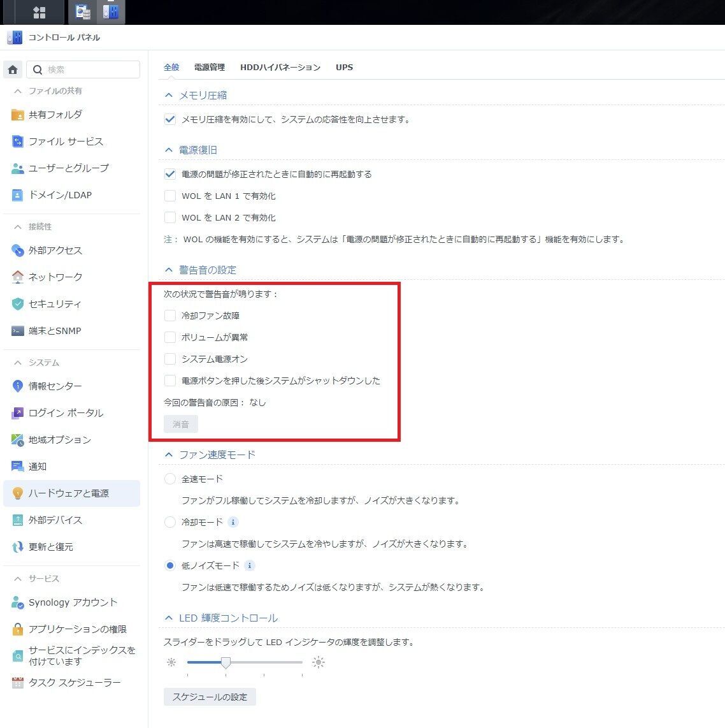Select 冷却モード fan radio button
The width and height of the screenshot is (725, 728).
pos(169,522)
